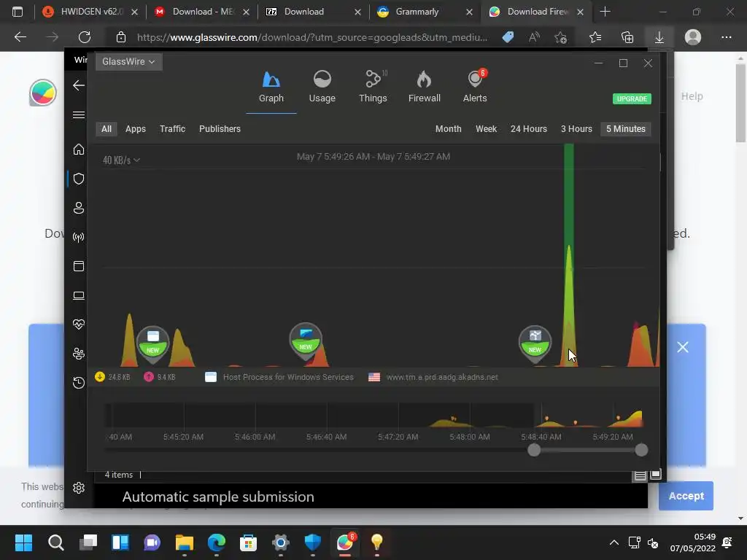Image resolution: width=747 pixels, height=560 pixels.
Task: Open Windows Security settings gear icon
Action: [x=79, y=488]
